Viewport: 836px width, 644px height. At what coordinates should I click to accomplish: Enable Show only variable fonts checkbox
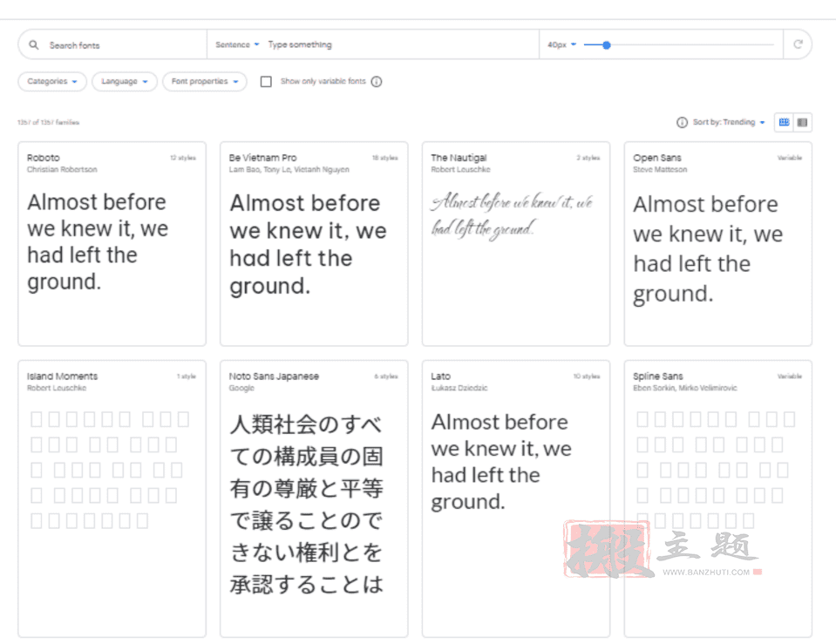coord(266,82)
